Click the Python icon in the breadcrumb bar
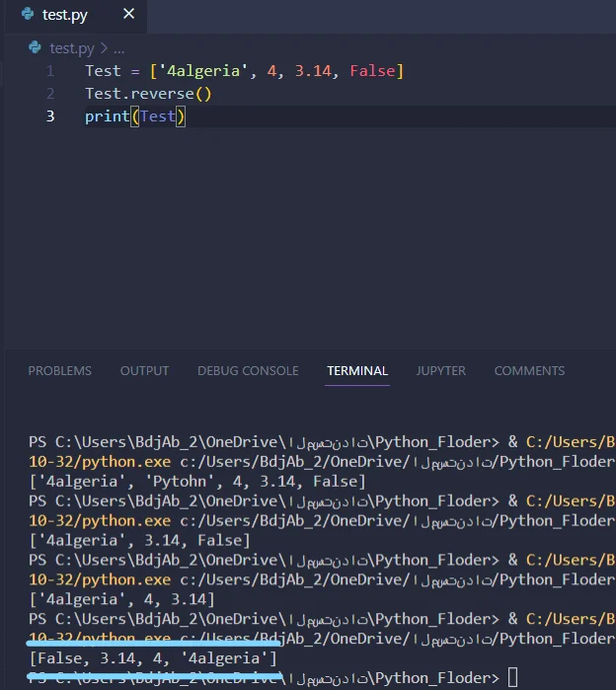Screen dimensions: 616x690 pos(36,47)
